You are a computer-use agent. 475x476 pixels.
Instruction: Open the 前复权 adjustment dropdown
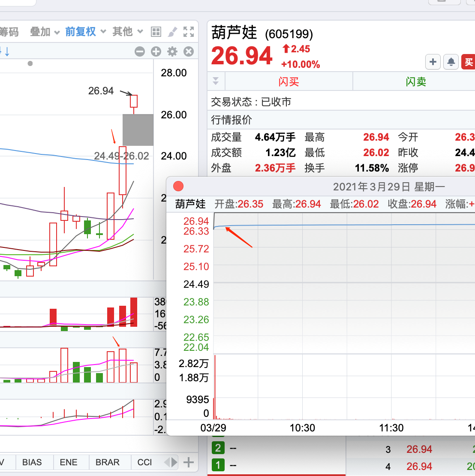click(x=85, y=32)
